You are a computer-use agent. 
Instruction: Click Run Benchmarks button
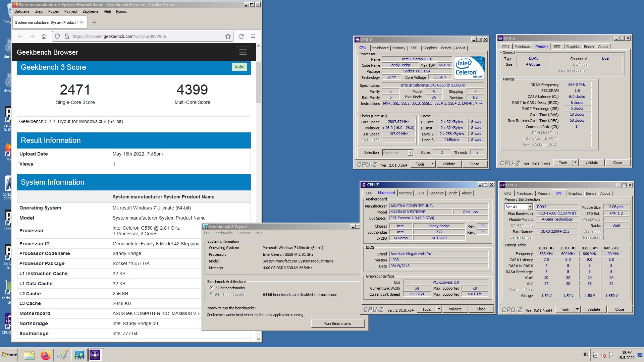pos(337,323)
